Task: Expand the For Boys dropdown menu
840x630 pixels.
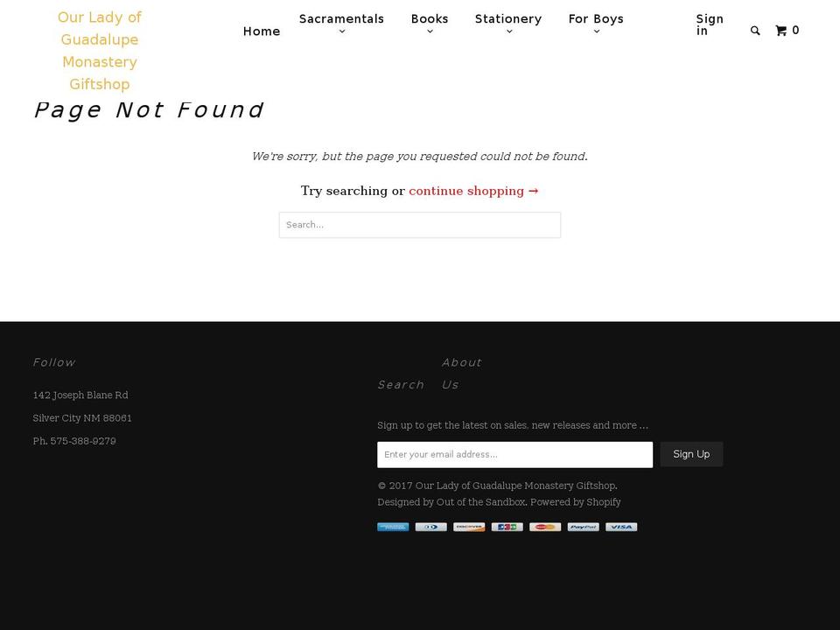Action: pos(596,24)
